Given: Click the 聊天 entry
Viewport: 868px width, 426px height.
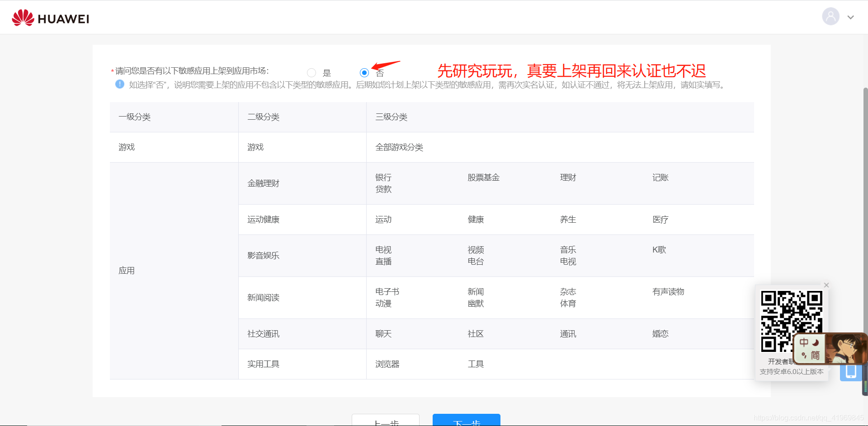Looking at the screenshot, I should [383, 334].
